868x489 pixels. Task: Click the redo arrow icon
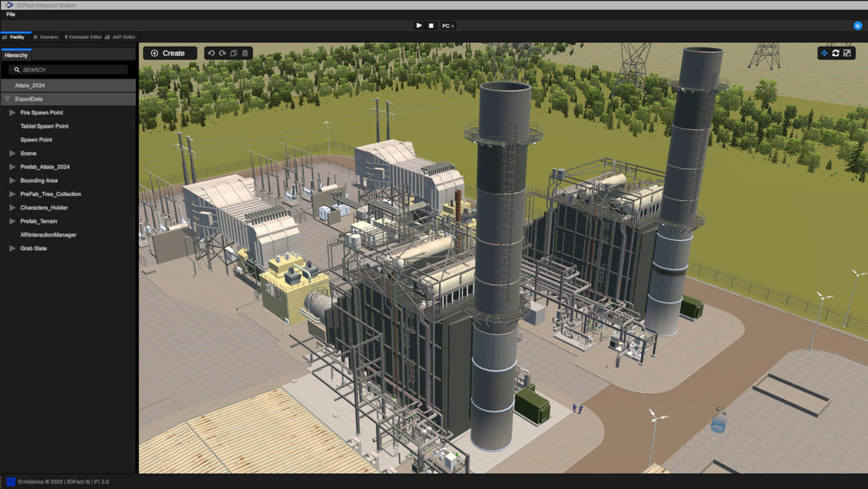coord(222,53)
